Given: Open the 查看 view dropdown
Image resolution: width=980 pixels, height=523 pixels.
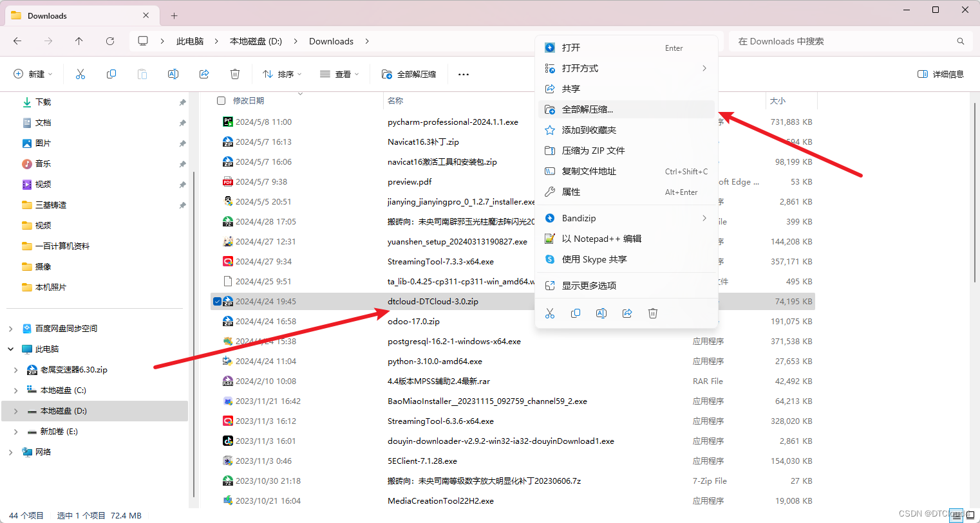Looking at the screenshot, I should pyautogui.click(x=339, y=73).
